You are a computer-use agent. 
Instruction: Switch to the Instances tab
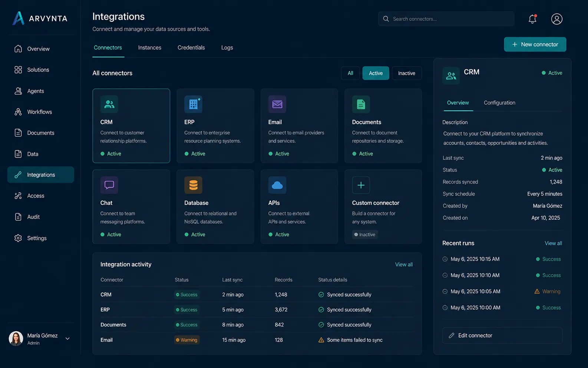(x=150, y=47)
